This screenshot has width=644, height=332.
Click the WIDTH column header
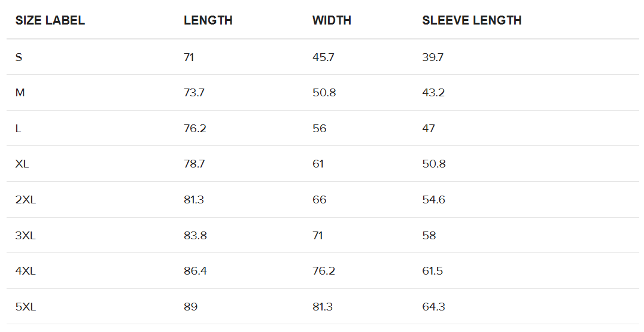332,20
